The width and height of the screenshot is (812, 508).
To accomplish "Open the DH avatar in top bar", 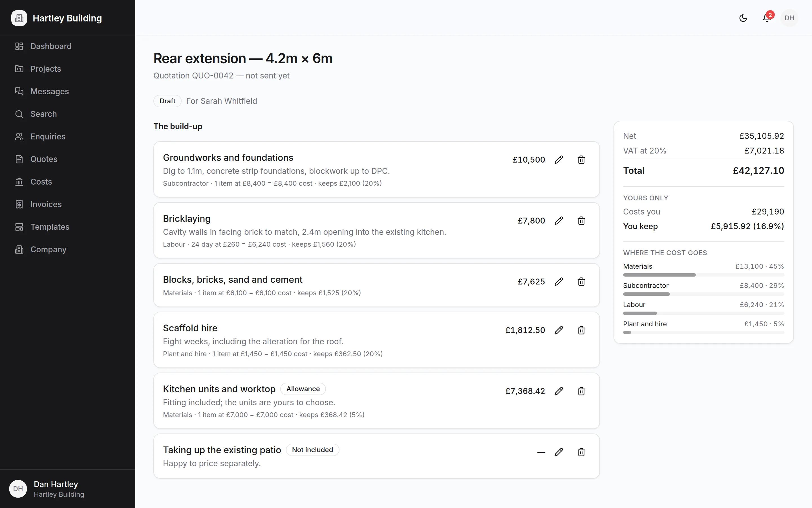I will [789, 18].
